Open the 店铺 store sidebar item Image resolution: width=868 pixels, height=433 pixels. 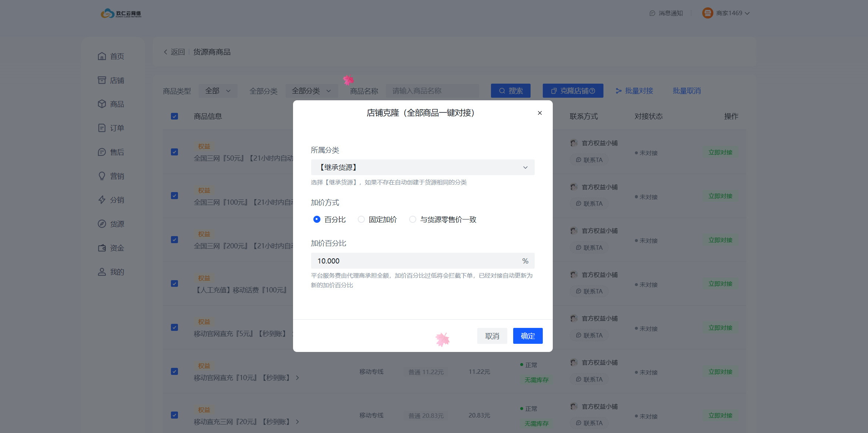pyautogui.click(x=111, y=80)
